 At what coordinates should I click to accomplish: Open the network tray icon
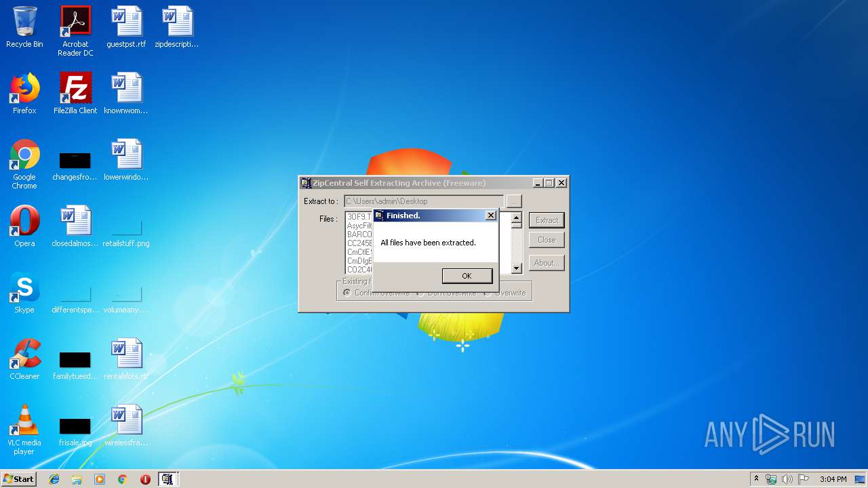coord(771,479)
